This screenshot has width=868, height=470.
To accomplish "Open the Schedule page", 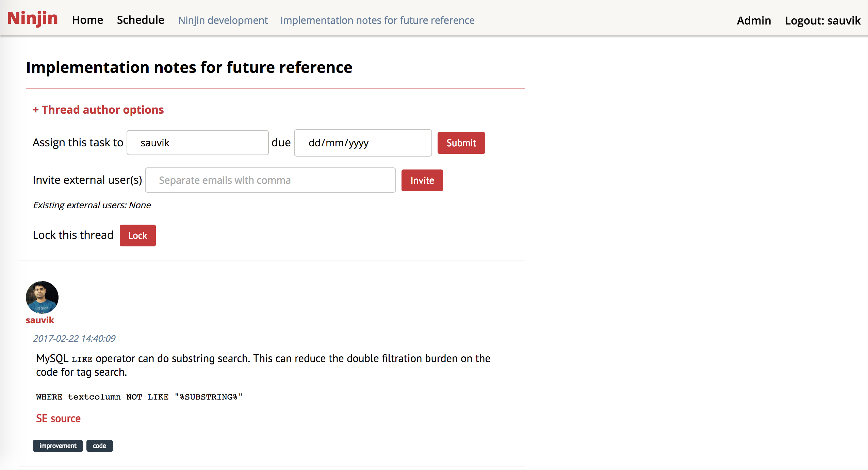I will [140, 20].
